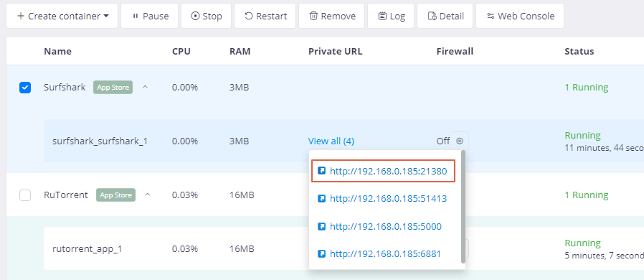Viewport: 644px width, 280px height.
Task: Click the Name column header
Action: [57, 52]
